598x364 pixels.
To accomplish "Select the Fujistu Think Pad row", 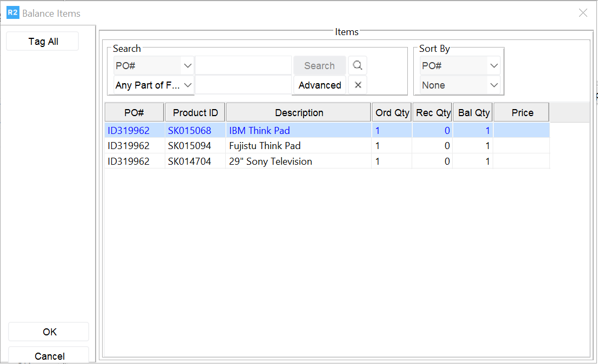I will [265, 146].
